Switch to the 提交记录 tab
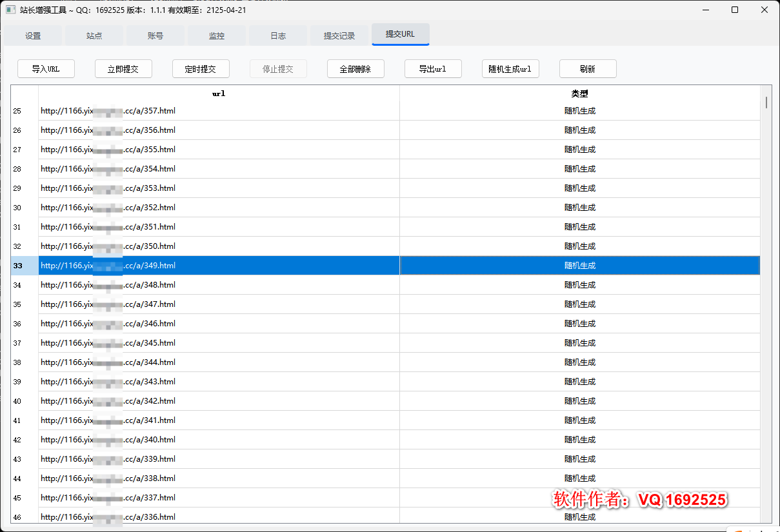Viewport: 780px width, 532px height. [x=339, y=36]
